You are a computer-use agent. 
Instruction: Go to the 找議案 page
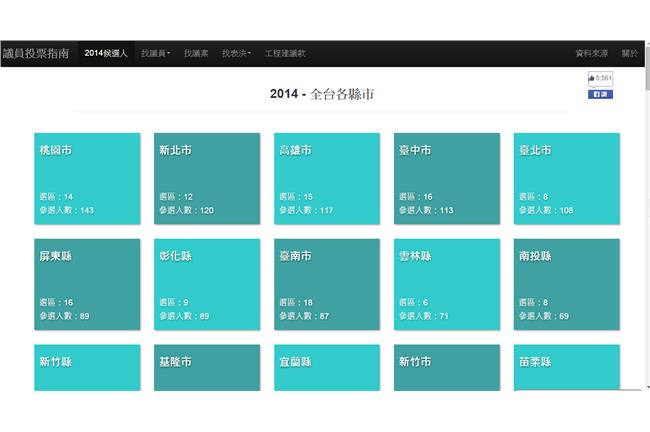coord(196,53)
